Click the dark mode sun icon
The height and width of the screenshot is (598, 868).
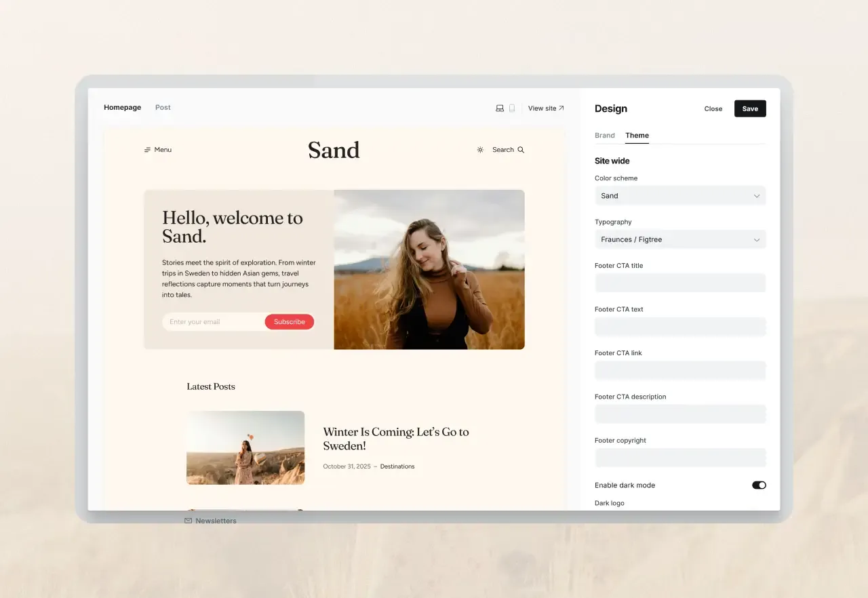[480, 149]
